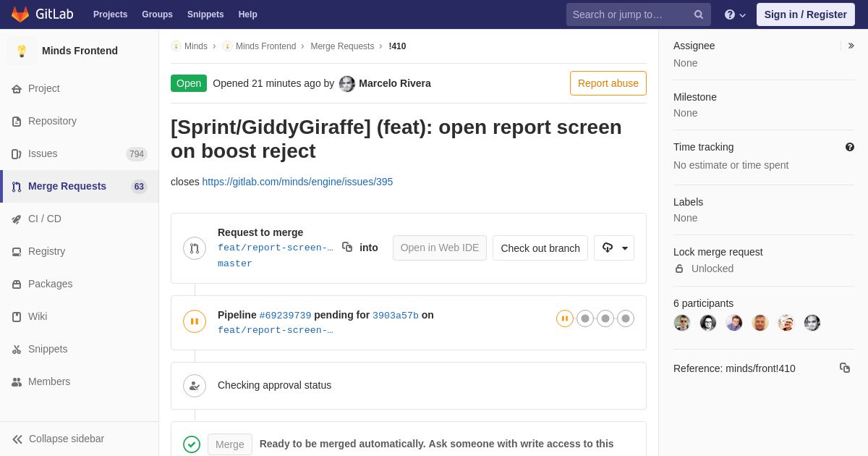Open CI / CD rocket sidebar item
Viewport: 868px width, 456px height.
pyautogui.click(x=80, y=219)
